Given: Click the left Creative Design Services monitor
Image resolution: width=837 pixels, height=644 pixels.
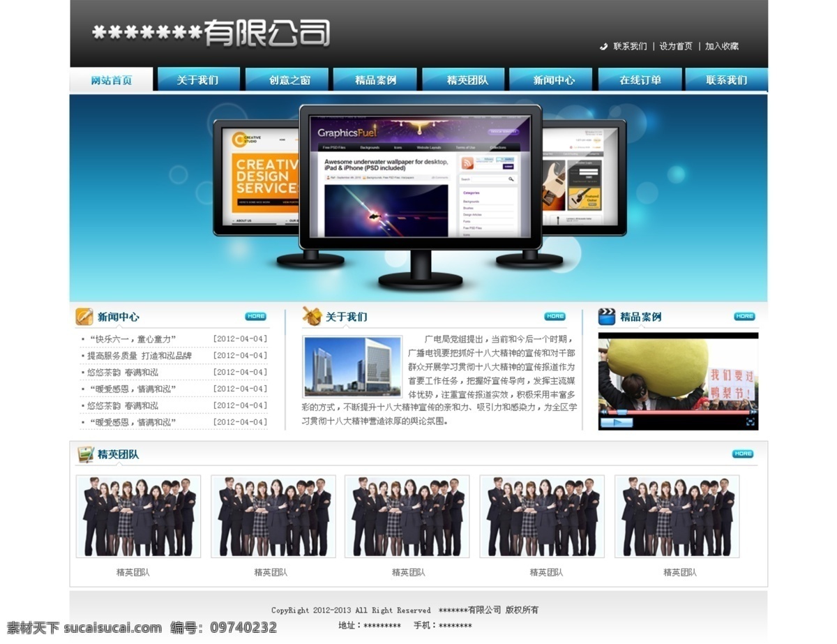Looking at the screenshot, I should [257, 178].
